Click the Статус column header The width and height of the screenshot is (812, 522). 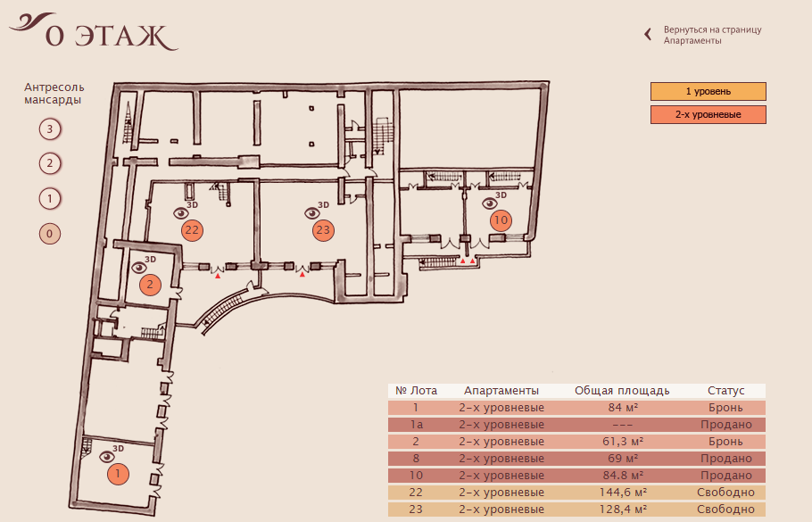pyautogui.click(x=725, y=391)
